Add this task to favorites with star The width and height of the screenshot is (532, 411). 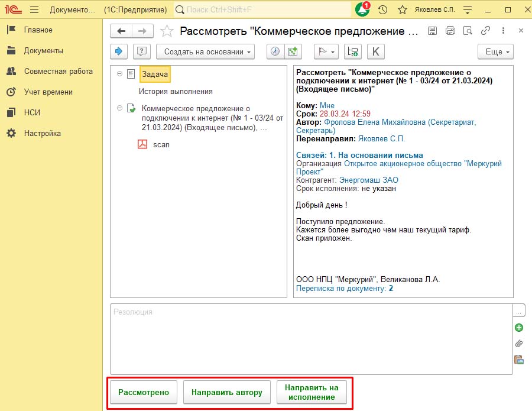click(x=167, y=31)
